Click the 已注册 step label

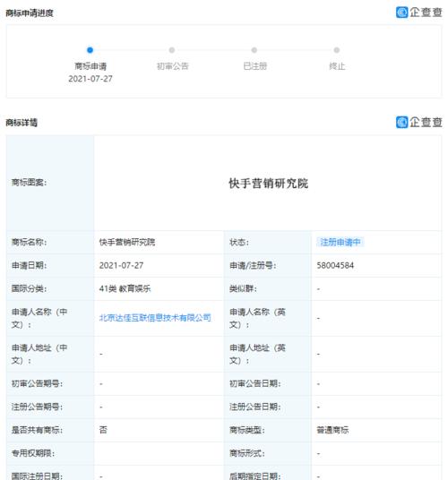coord(255,66)
